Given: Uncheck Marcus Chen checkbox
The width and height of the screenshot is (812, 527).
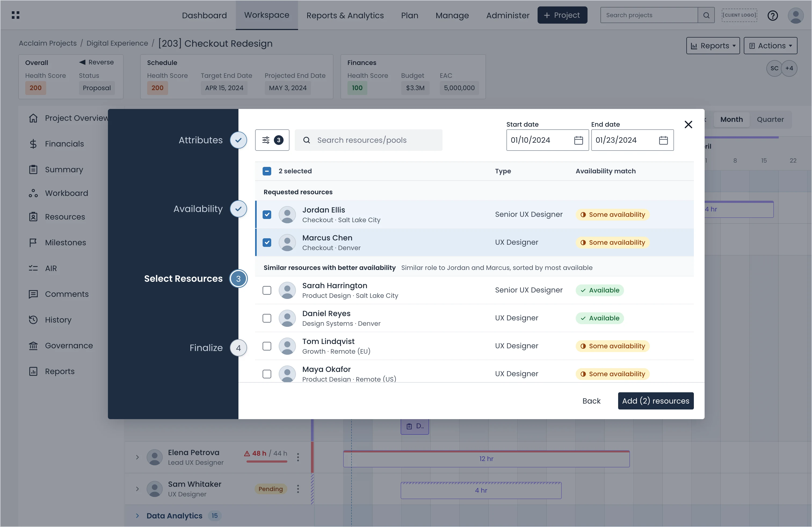Looking at the screenshot, I should (x=267, y=242).
